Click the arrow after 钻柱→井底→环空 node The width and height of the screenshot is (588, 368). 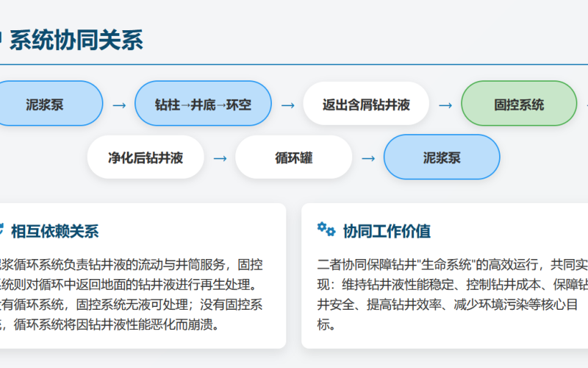(x=287, y=105)
